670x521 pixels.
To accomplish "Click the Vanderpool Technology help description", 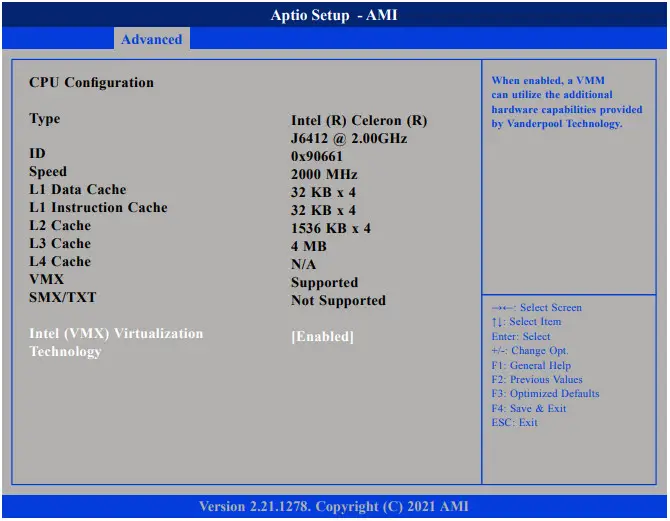I will click(567, 102).
